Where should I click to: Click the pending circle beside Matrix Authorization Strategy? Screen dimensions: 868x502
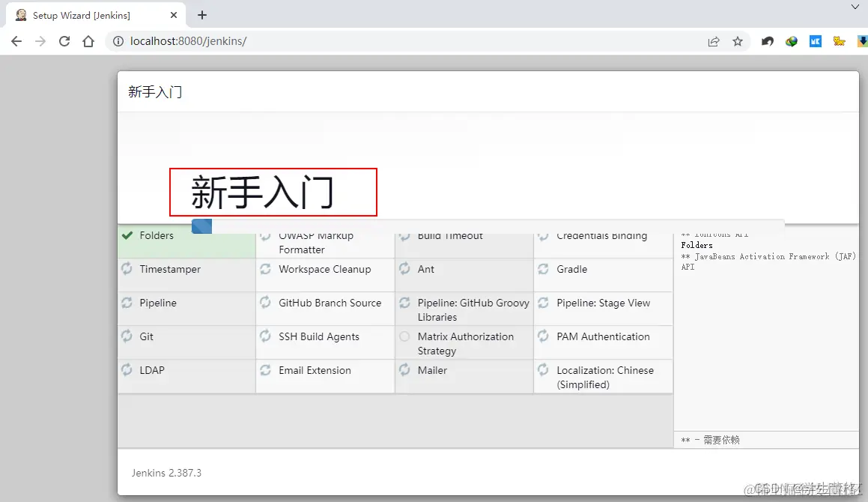pos(404,336)
